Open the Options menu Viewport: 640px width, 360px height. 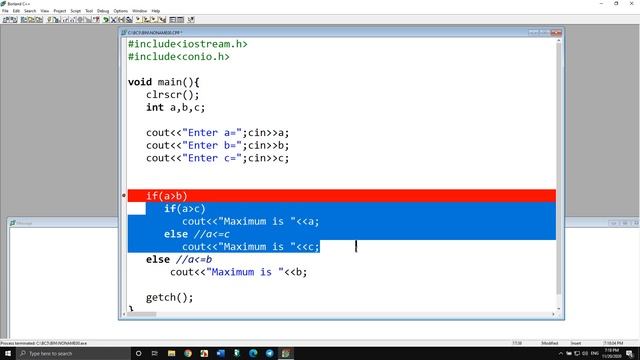coord(120,11)
